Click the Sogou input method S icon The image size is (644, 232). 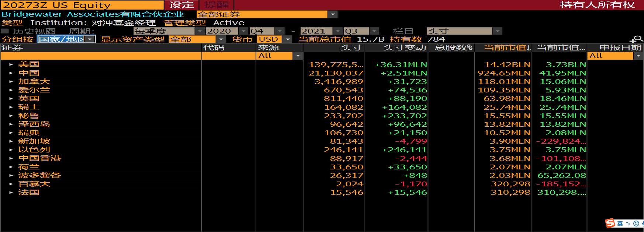[610, 223]
